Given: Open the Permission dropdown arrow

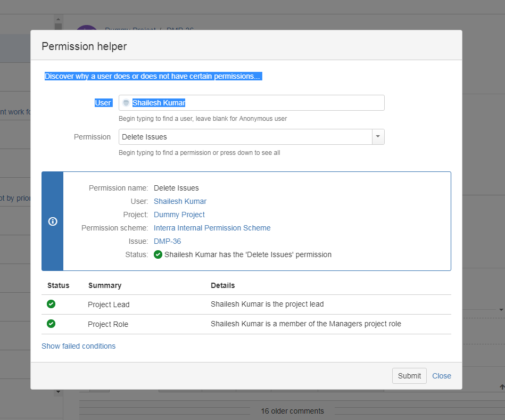Looking at the screenshot, I should coord(378,137).
